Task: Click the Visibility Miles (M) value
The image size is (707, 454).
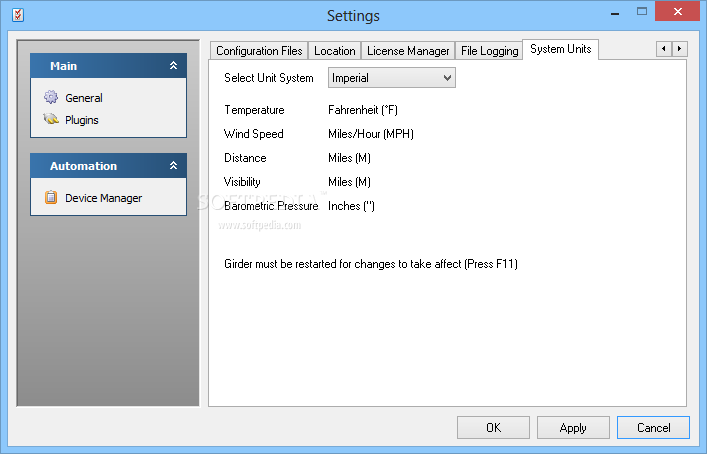Action: coord(349,182)
